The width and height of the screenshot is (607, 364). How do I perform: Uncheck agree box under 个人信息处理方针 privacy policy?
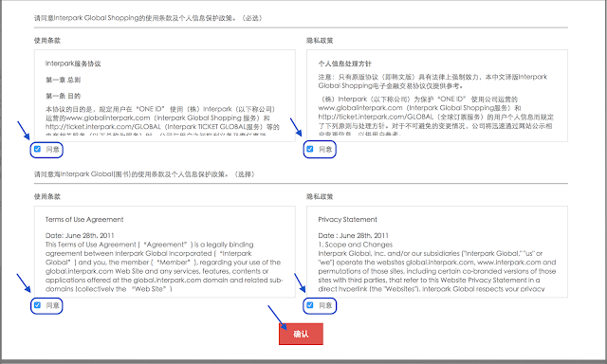tap(310, 149)
